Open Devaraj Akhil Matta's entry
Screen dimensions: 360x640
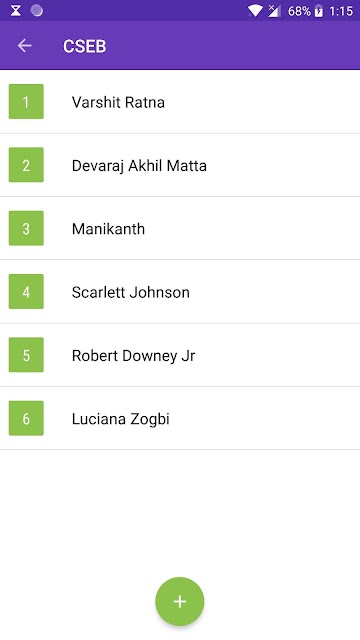click(x=180, y=165)
